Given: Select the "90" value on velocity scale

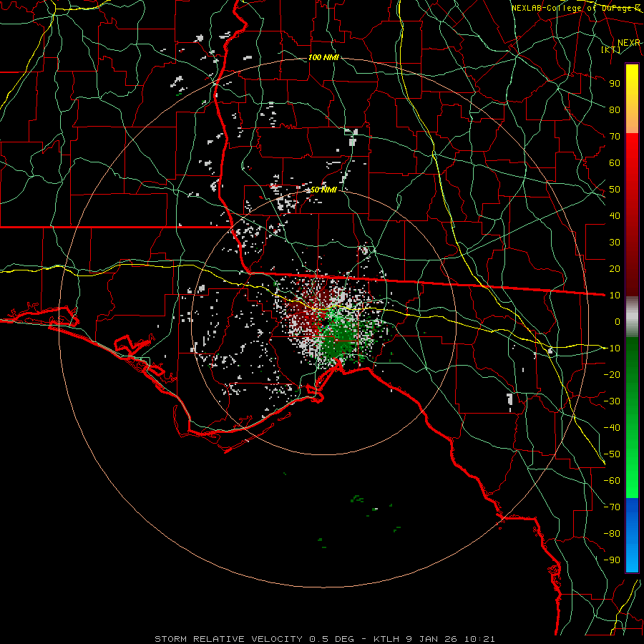Looking at the screenshot, I should pos(615,84).
